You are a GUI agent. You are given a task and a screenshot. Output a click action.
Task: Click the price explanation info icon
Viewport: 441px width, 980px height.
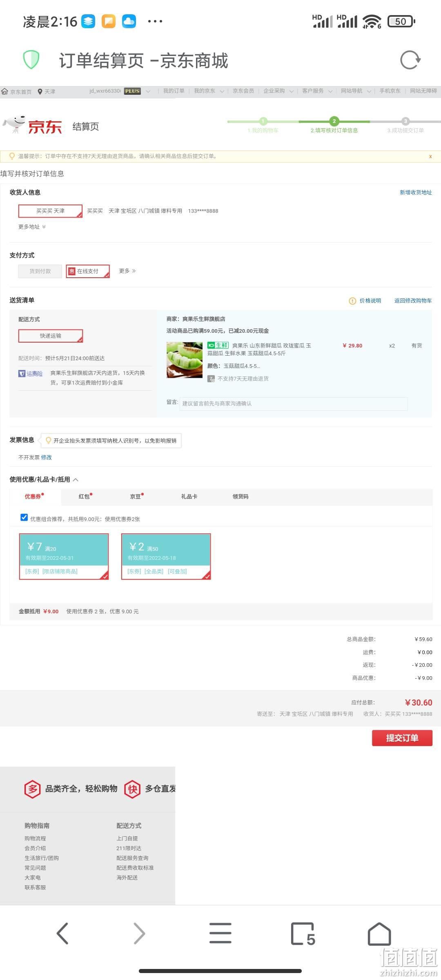tap(352, 301)
